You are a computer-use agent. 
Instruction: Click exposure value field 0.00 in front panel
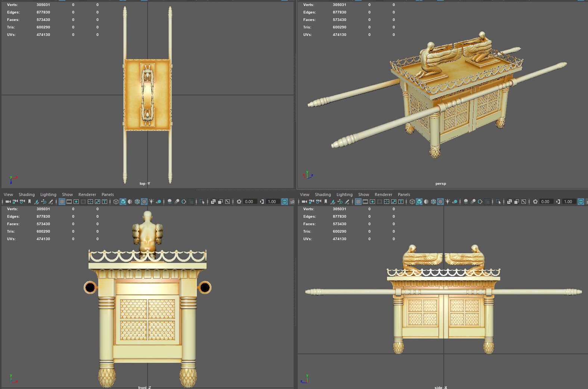tap(250, 202)
